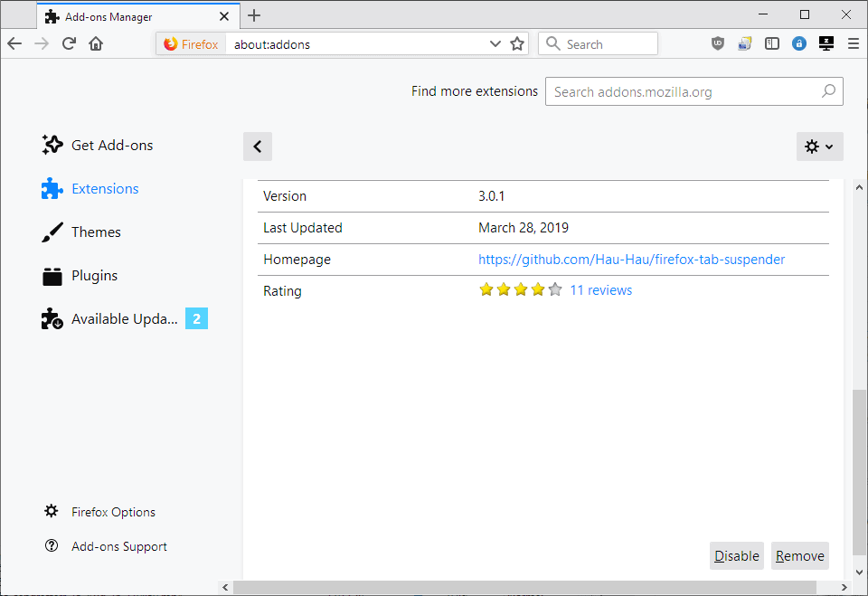Screen dimensions: 868x596
Task: Click the Rating row label
Action: tap(282, 291)
